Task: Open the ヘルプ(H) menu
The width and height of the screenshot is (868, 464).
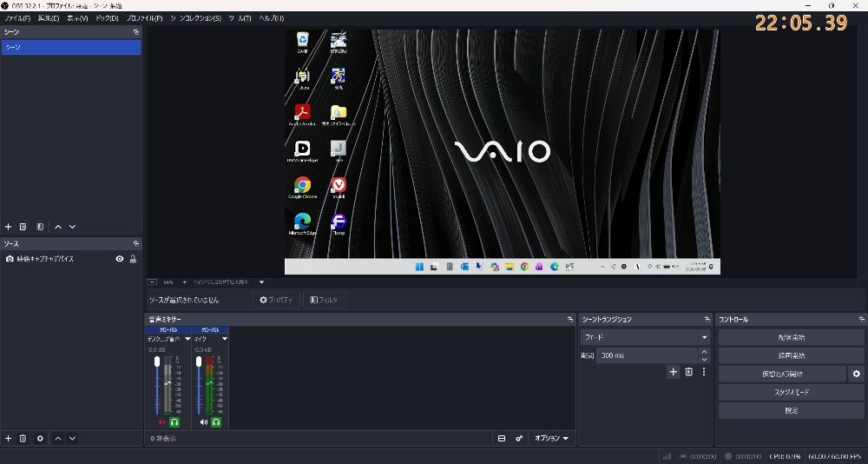Action: point(272,18)
